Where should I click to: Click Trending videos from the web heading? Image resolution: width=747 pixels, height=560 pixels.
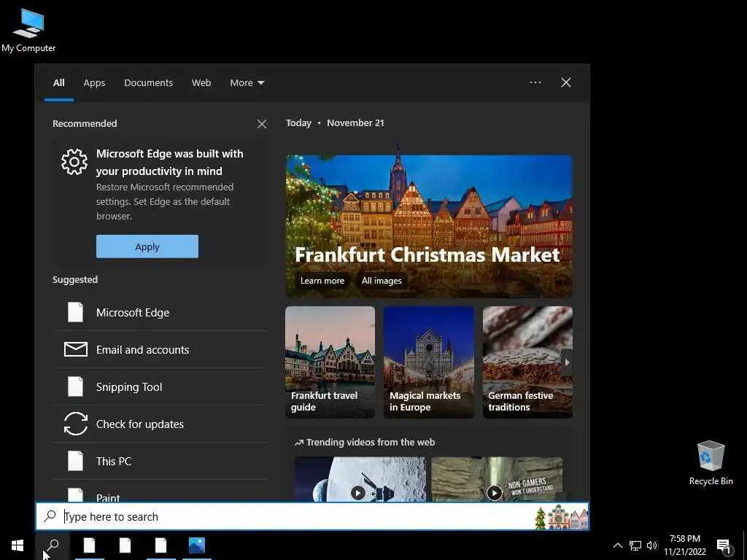(365, 443)
